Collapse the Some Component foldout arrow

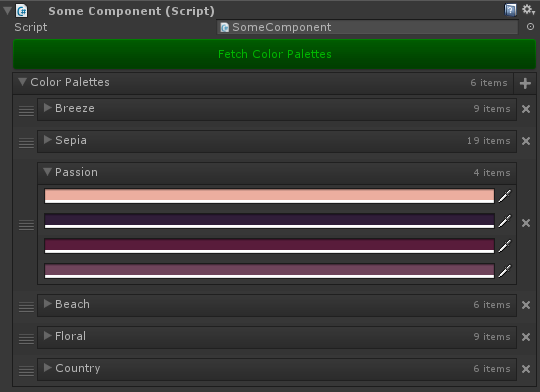pos(7,10)
